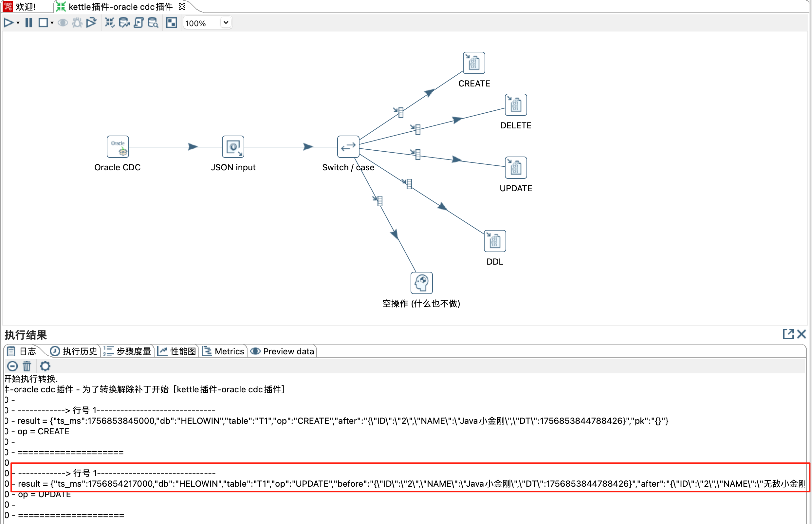
Task: Click the replay transformation icon
Action: click(x=91, y=23)
